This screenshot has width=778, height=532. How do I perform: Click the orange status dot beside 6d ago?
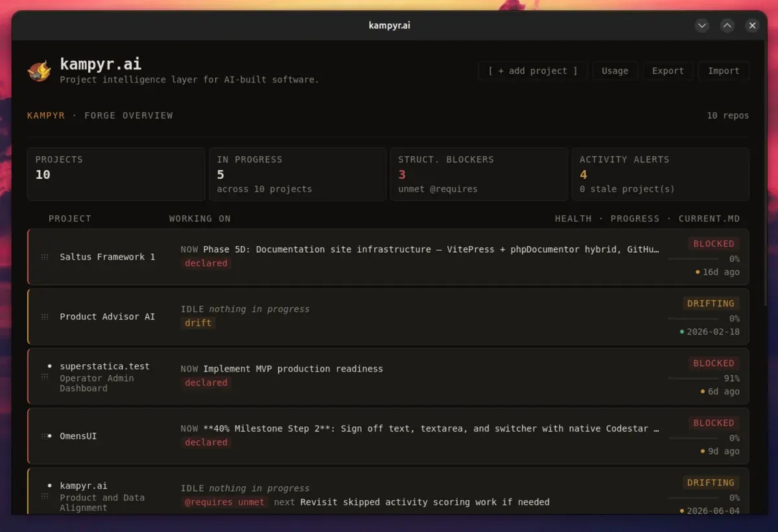pyautogui.click(x=703, y=391)
